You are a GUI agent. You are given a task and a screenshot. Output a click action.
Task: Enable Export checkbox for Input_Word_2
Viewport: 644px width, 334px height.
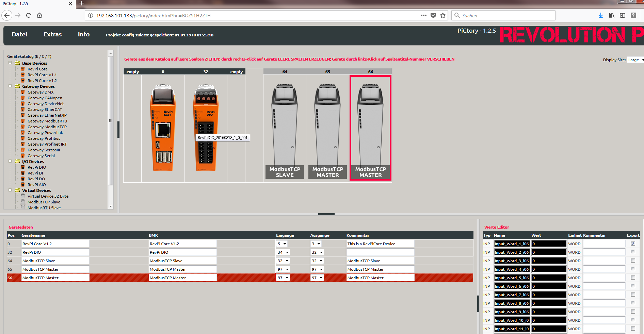(x=633, y=252)
